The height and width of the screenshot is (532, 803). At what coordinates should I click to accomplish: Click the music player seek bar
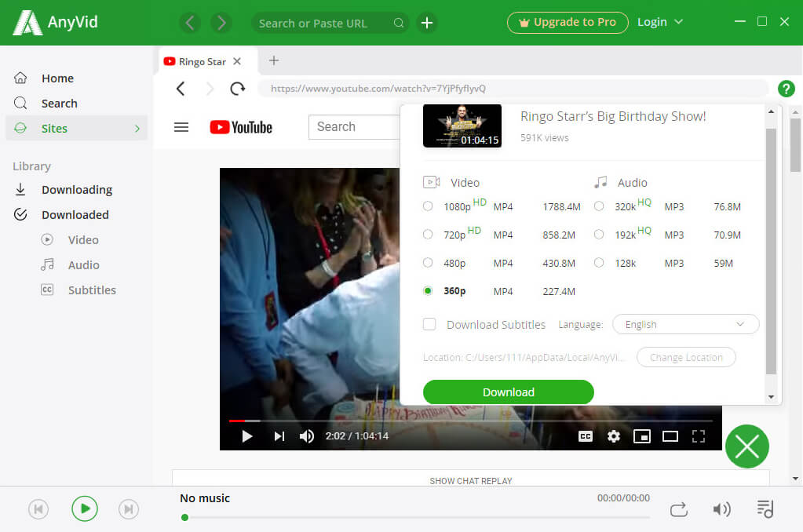coord(416,518)
